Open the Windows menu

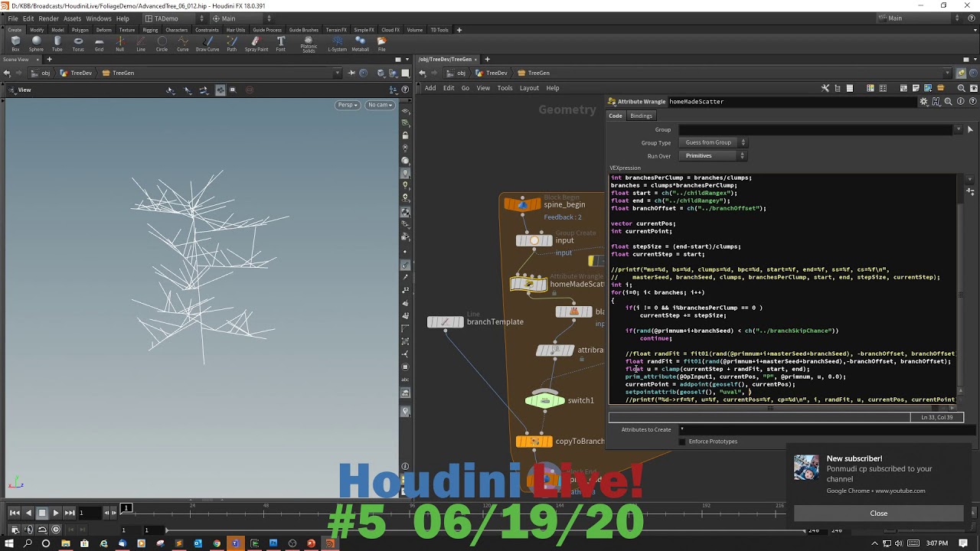pos(98,18)
